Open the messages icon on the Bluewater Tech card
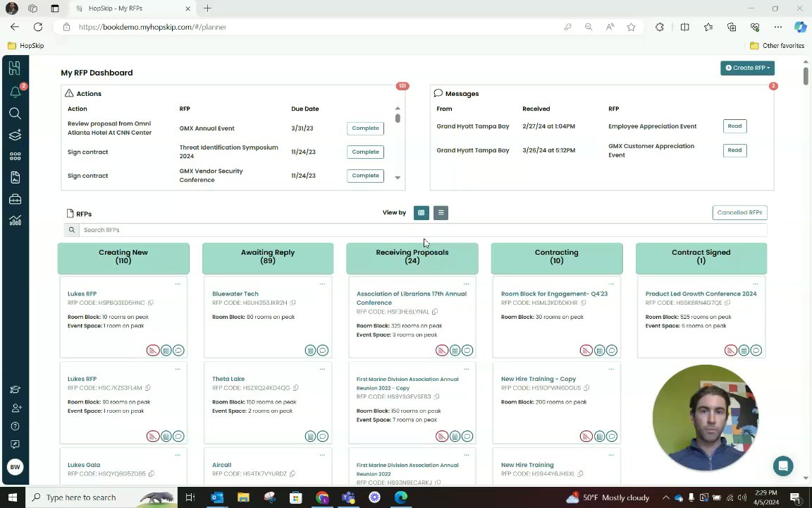This screenshot has height=508, width=812. click(x=323, y=351)
